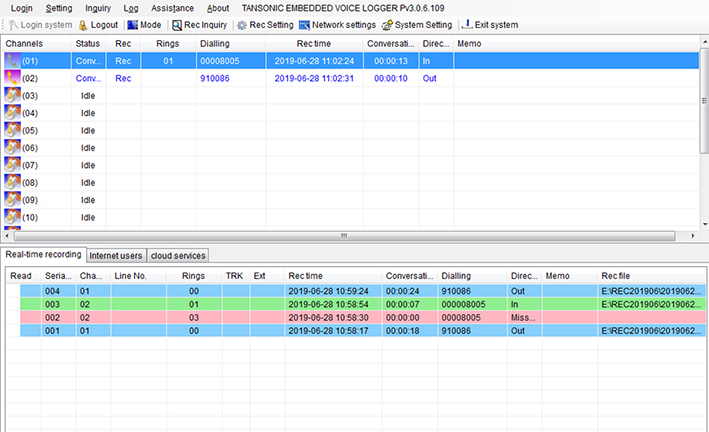This screenshot has width=709, height=432.
Task: Switch to the Internet users tab
Action: pos(117,255)
